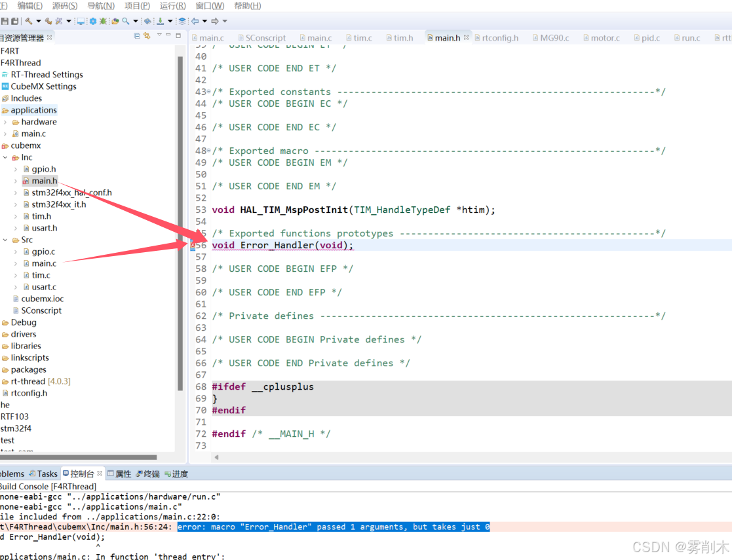Collapse the Inc folder under cubemx
Image resolution: width=732 pixels, height=560 pixels.
pos(5,157)
